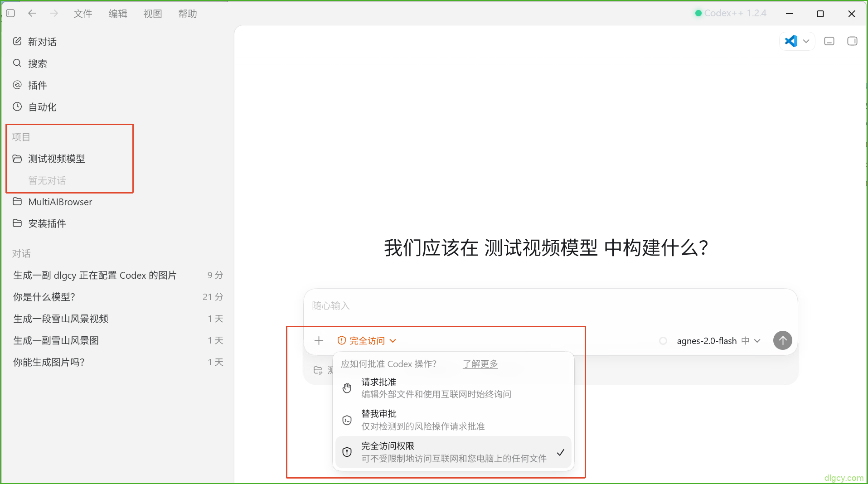Select the MultiAIBrowser project
This screenshot has height=484, width=868.
coord(118,202)
